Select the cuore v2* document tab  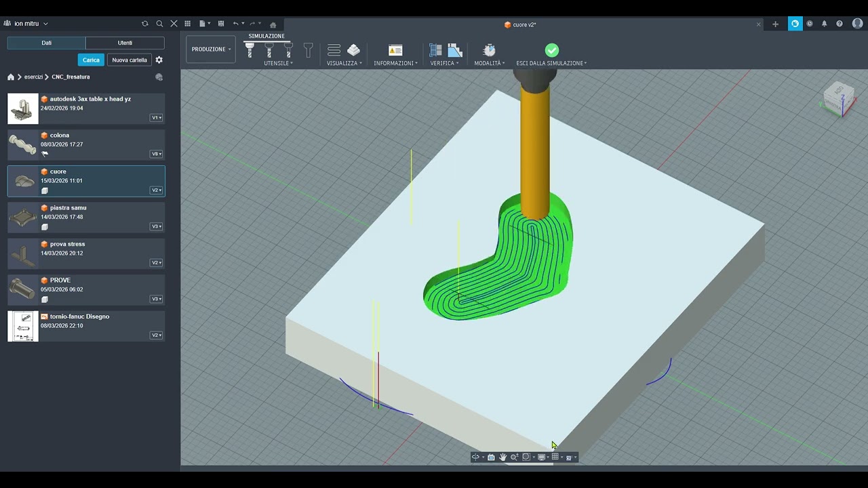point(520,24)
